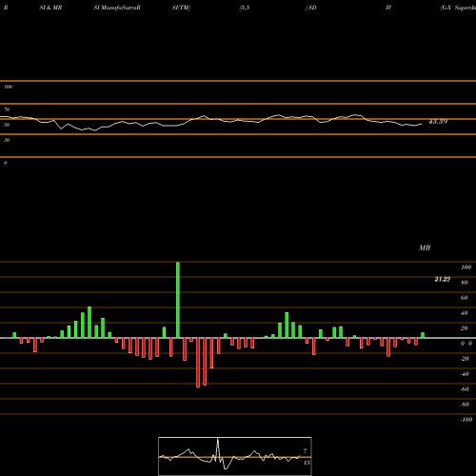Screen dimensions: 476x476
Task: Click the 'MR' panel label
Action: (x=425, y=248)
